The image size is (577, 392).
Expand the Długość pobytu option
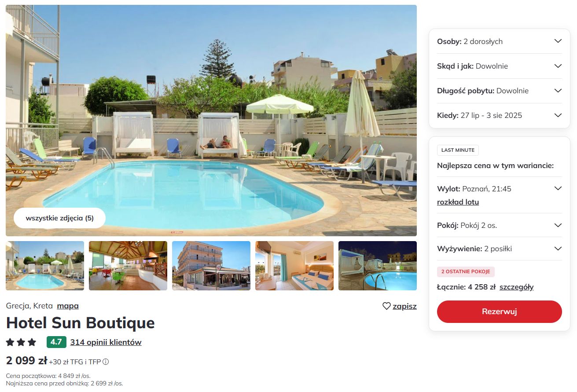pos(500,91)
